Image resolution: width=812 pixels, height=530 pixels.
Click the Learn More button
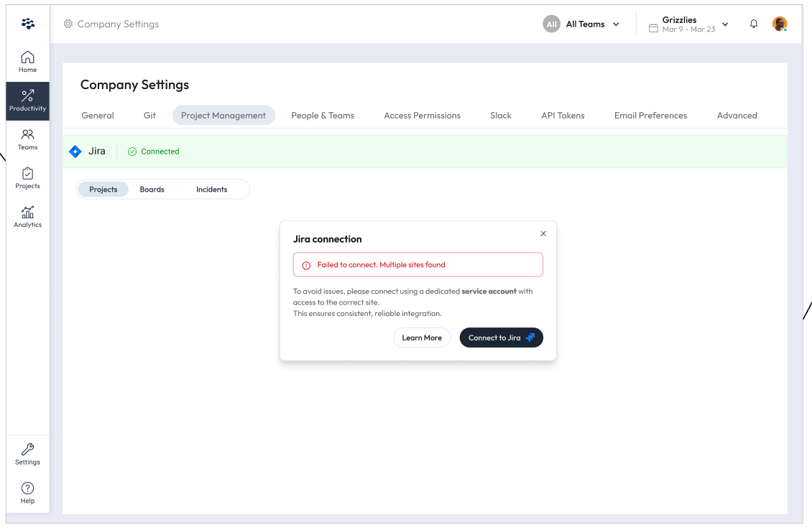(422, 338)
